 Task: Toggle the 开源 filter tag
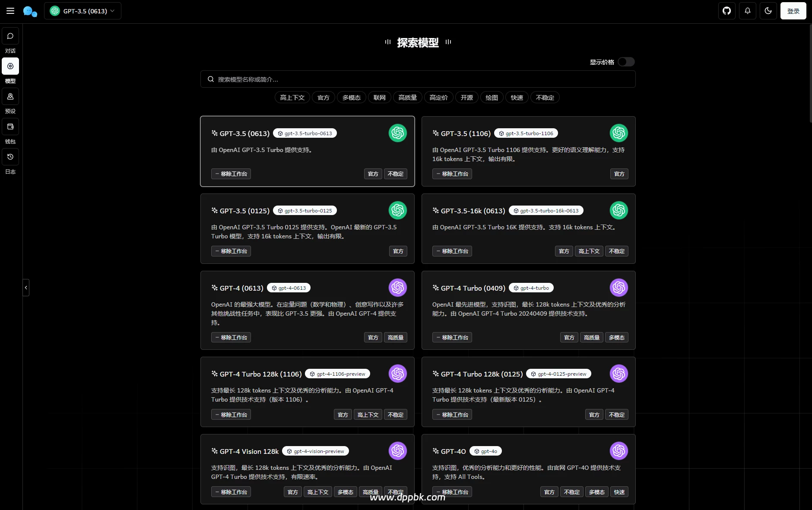pyautogui.click(x=467, y=98)
